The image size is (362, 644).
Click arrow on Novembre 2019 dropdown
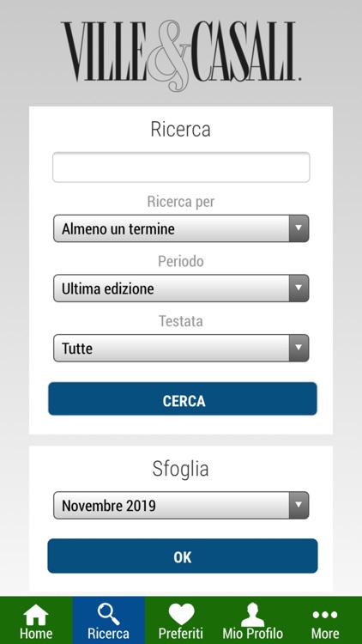pyautogui.click(x=299, y=505)
